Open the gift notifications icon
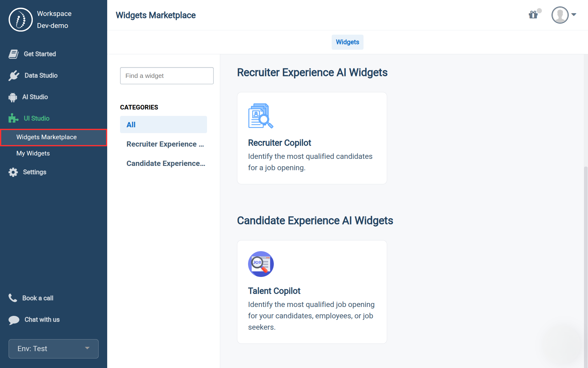 tap(533, 15)
